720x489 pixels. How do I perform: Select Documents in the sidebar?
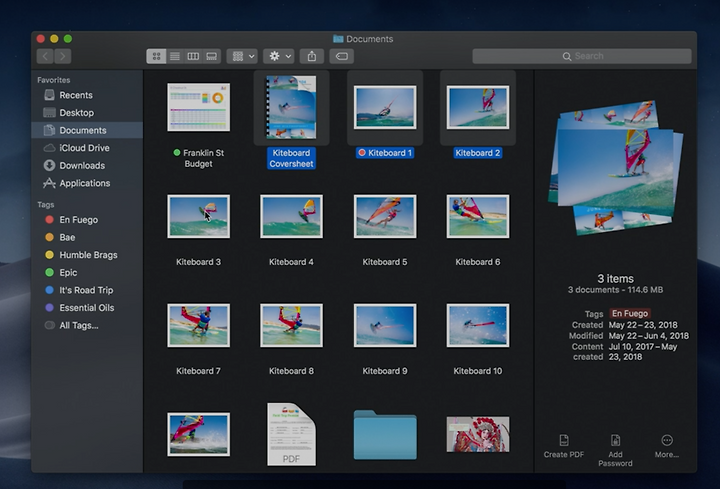coord(87,130)
